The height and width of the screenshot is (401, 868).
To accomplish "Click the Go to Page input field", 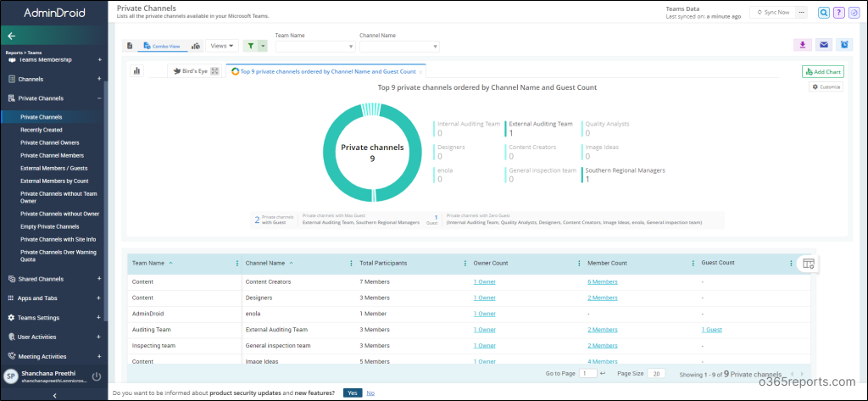I will [x=588, y=374].
